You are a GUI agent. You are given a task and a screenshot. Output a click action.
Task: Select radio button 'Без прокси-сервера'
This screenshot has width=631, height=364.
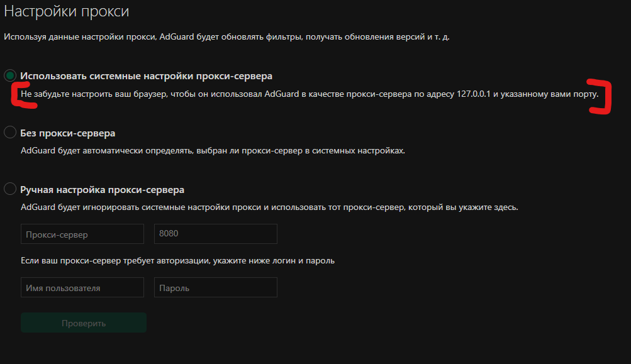pos(9,133)
